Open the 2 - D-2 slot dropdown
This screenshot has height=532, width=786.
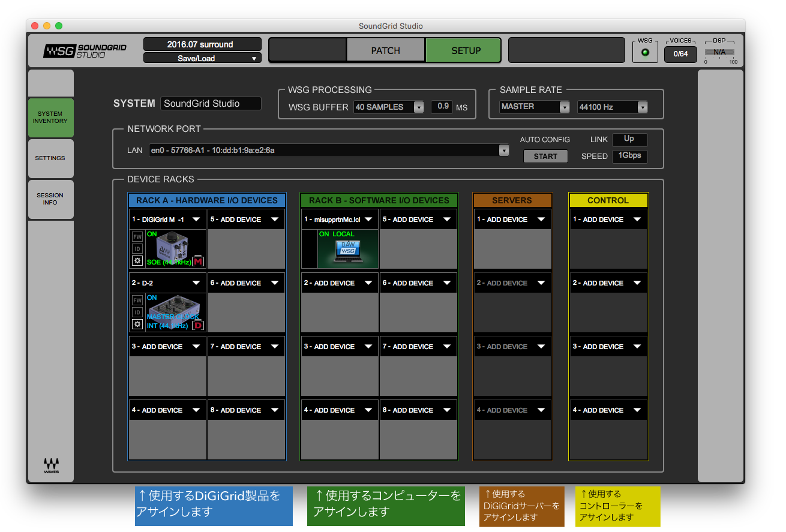pos(167,283)
